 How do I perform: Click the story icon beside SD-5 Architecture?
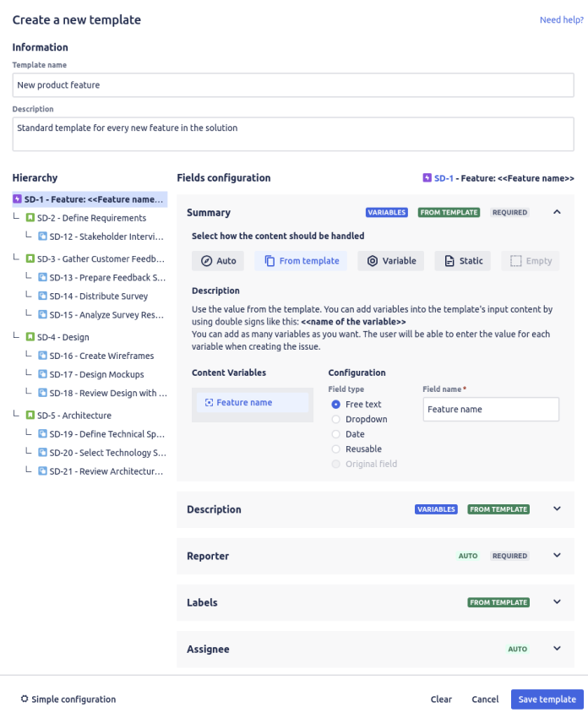pyautogui.click(x=30, y=416)
